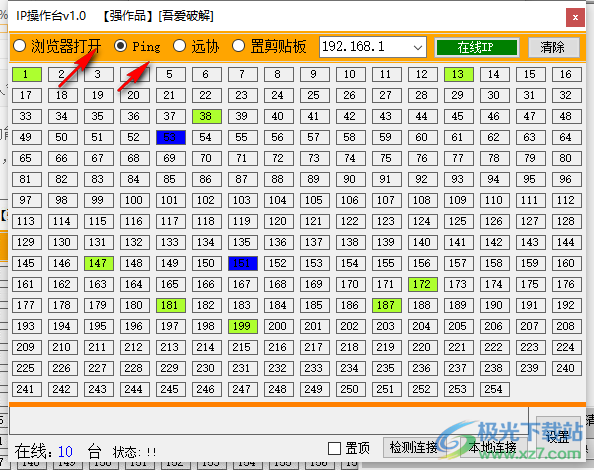This screenshot has width=594, height=470.
Task: Click green online IP cell 1
Action: pyautogui.click(x=27, y=74)
